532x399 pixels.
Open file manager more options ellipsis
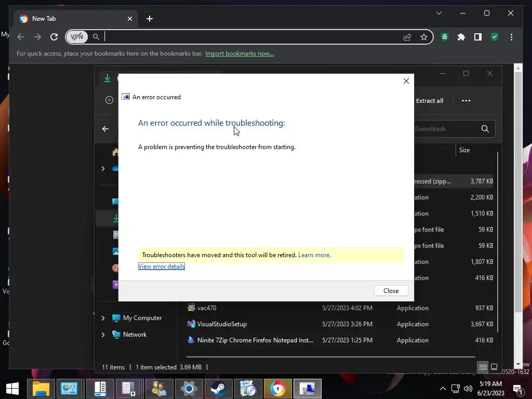point(466,101)
